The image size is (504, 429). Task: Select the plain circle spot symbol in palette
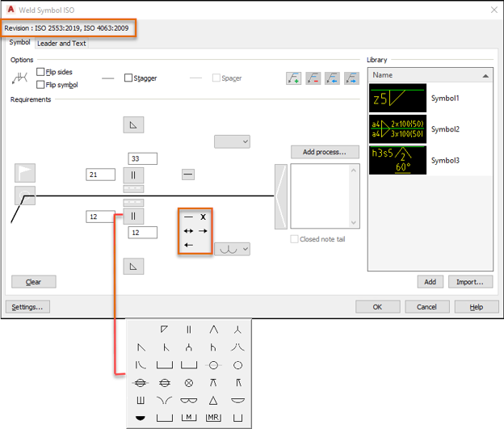tap(237, 365)
